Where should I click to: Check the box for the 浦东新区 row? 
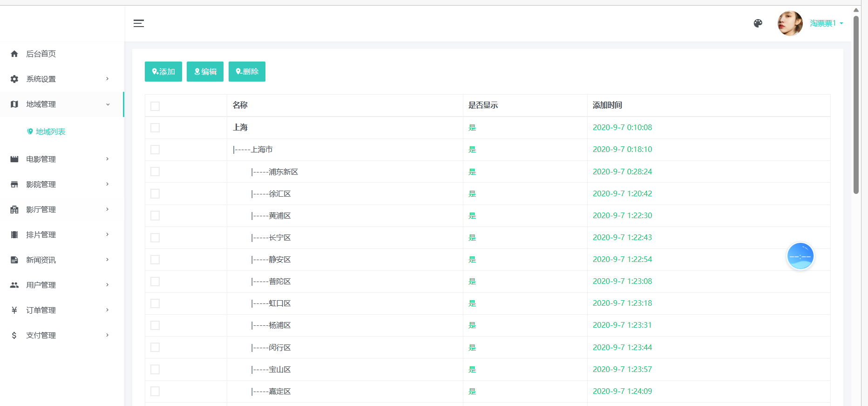pos(155,172)
